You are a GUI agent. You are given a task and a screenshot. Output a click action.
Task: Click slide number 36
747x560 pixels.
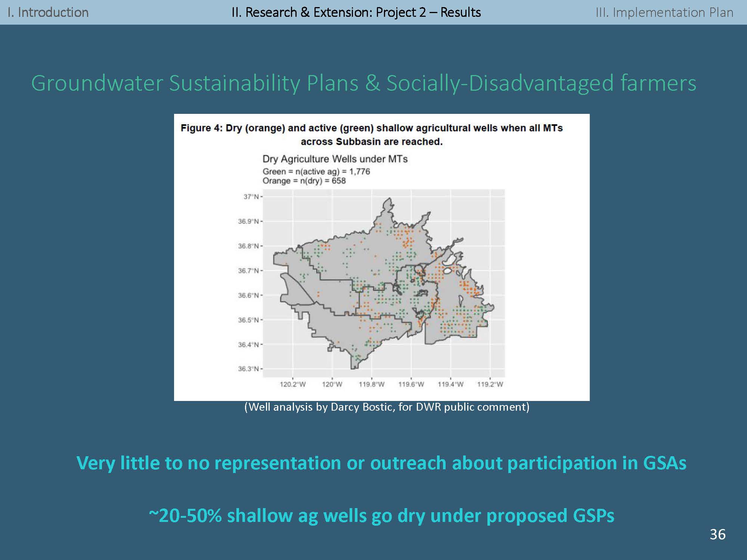point(717,535)
